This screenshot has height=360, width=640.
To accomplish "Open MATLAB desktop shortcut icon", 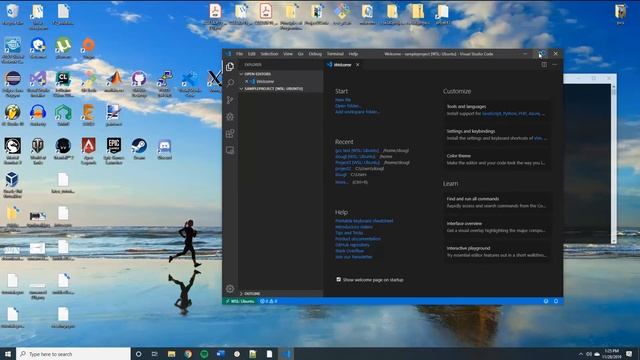I will pyautogui.click(x=114, y=81).
